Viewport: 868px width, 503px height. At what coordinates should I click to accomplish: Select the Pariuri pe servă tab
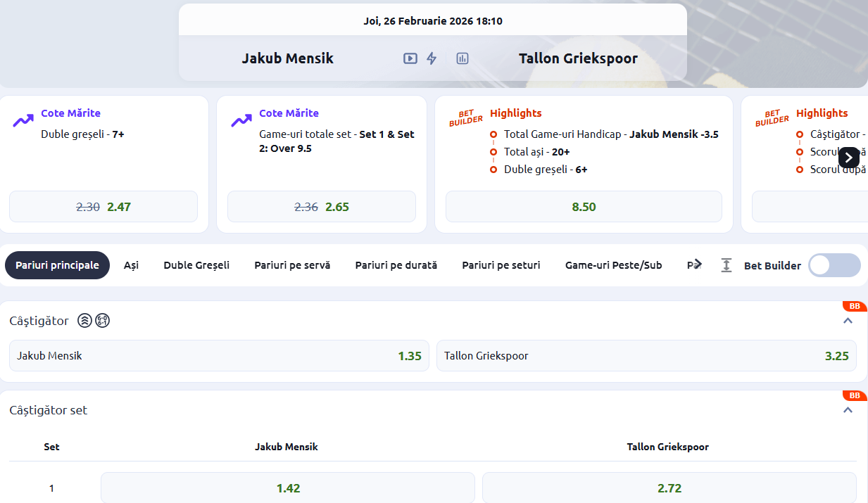[x=292, y=265]
